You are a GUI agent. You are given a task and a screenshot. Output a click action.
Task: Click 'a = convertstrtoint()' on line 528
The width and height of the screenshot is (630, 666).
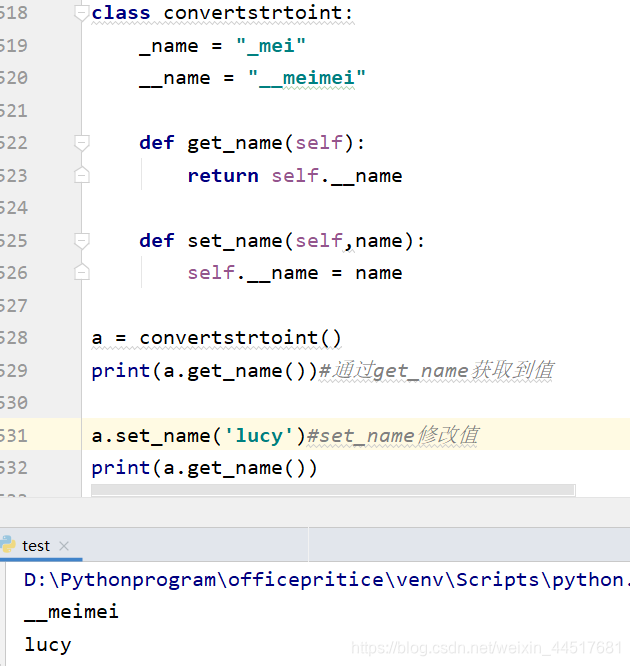(x=216, y=339)
